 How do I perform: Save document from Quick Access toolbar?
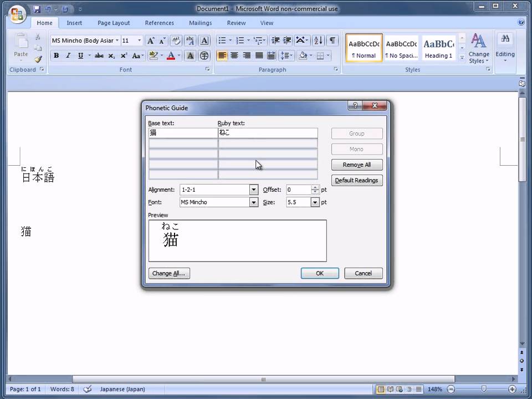(37, 9)
